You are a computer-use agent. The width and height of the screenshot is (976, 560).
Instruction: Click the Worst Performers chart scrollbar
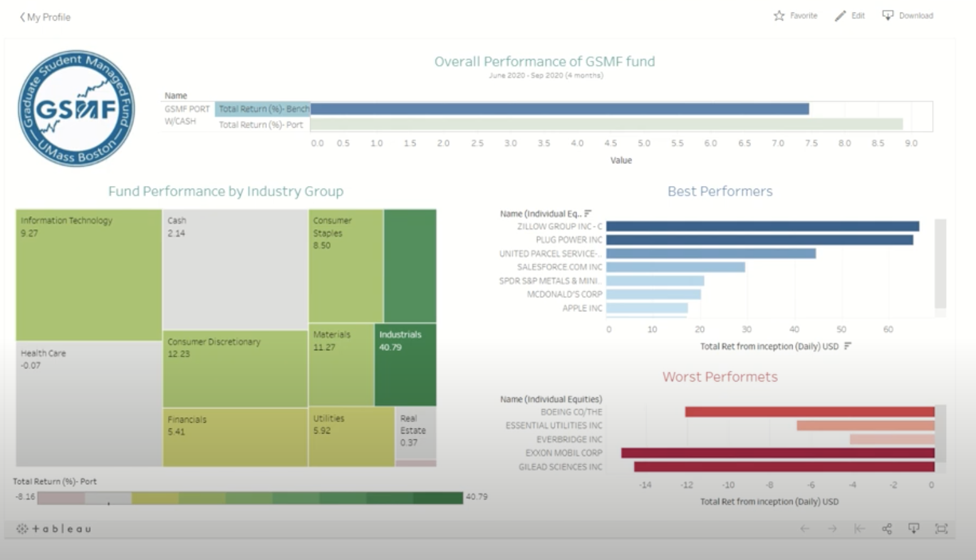pos(940,433)
